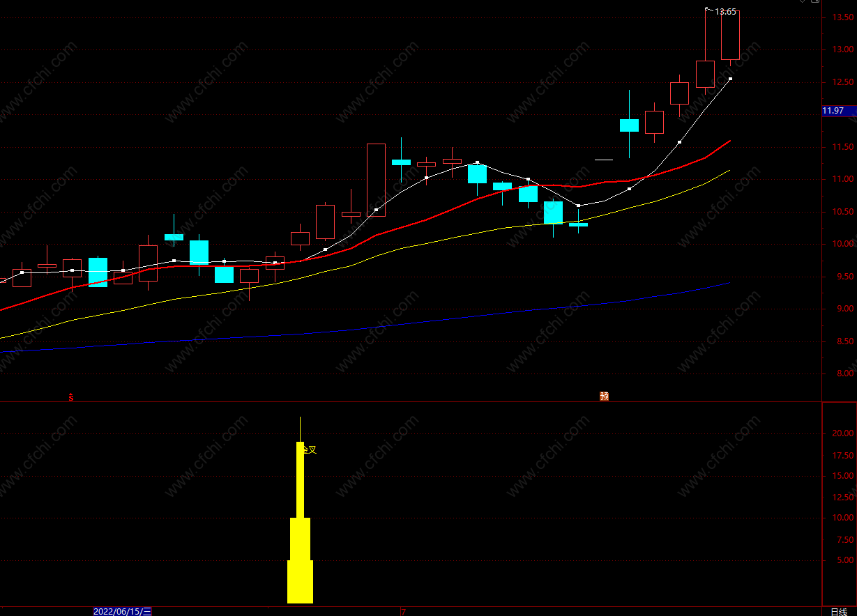Click the square window icon at top right
Viewport: 857px width, 616px height.
[815, 1]
